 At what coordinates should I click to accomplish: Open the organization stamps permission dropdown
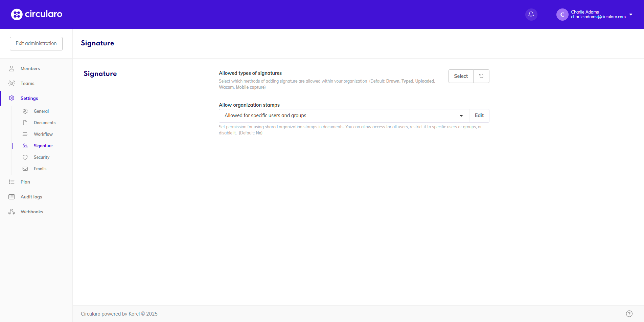tap(344, 116)
